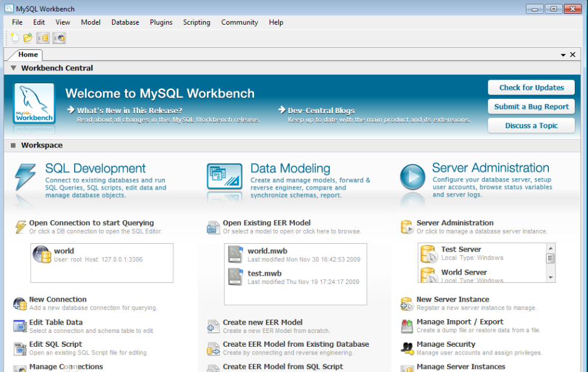
Task: Click the Test Server instance icon
Action: [429, 254]
